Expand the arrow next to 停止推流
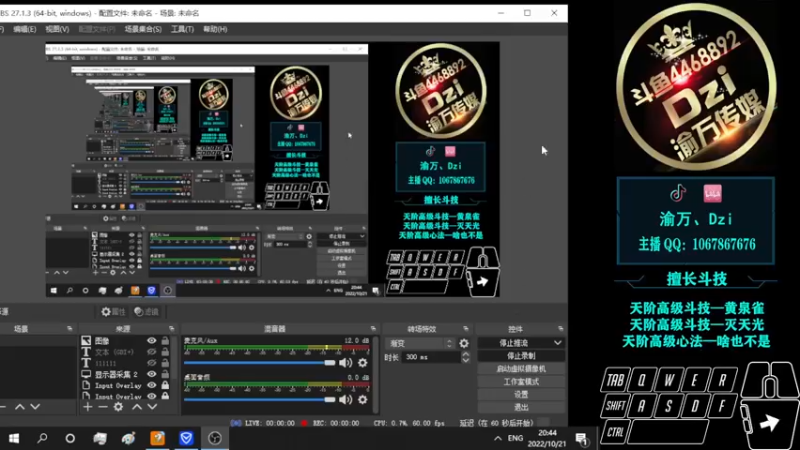 pos(557,343)
